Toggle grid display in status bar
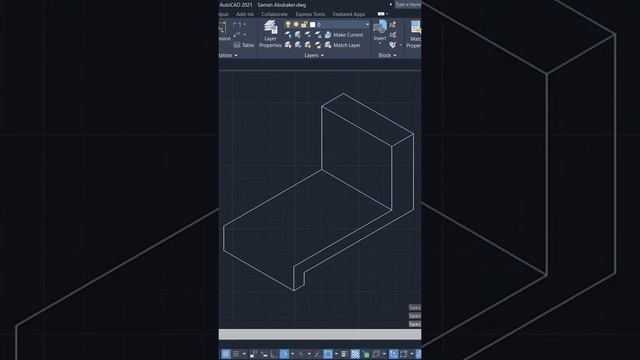Screen dimensions: 640x360 coord(226,354)
